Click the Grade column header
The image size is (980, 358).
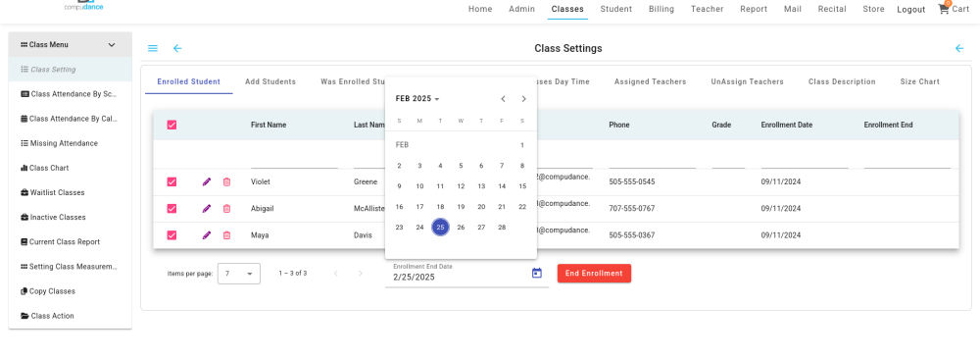721,126
